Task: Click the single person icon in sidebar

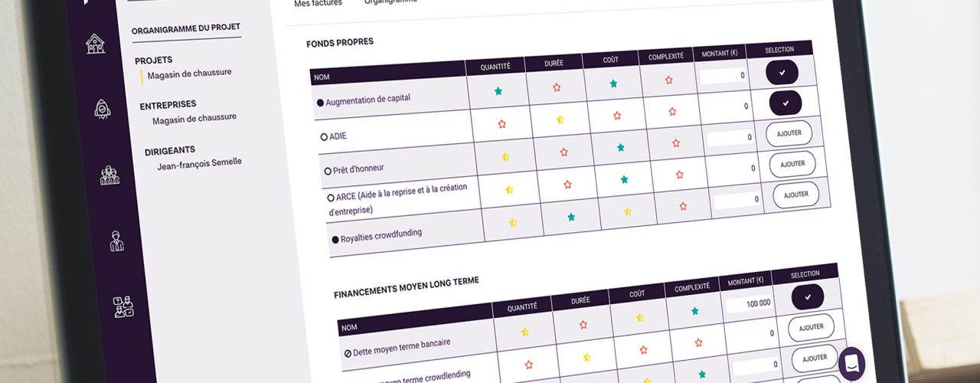Action: click(x=116, y=241)
